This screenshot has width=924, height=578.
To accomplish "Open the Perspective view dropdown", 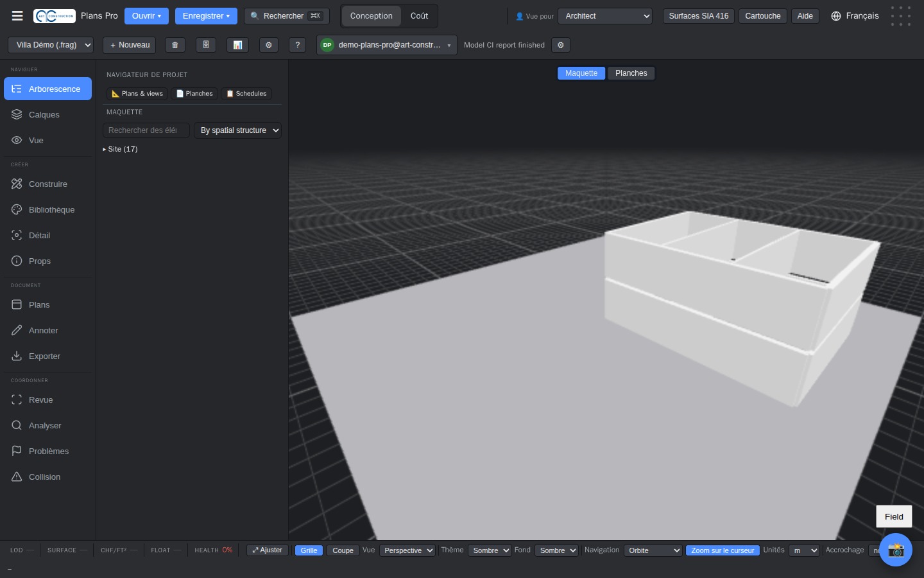I will (407, 550).
